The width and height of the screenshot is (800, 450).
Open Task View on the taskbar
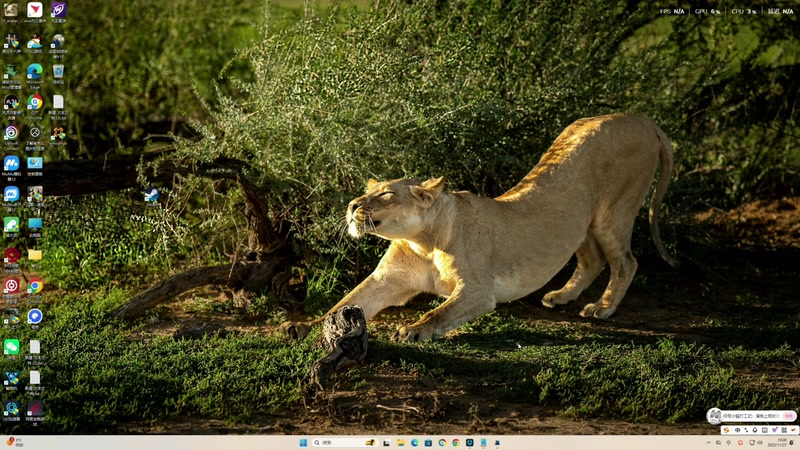[387, 442]
